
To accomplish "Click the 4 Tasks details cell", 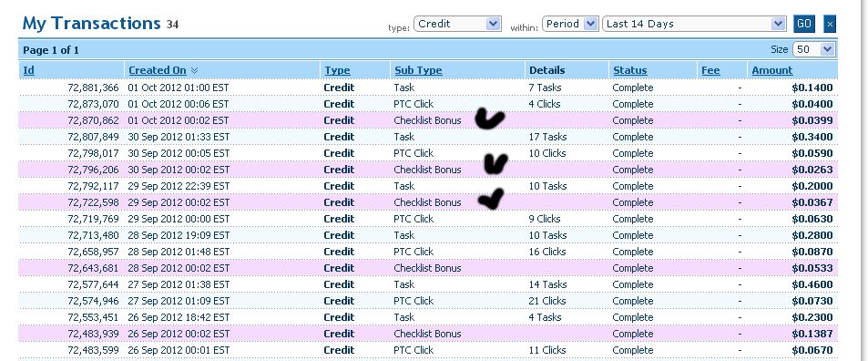I will click(x=545, y=316).
